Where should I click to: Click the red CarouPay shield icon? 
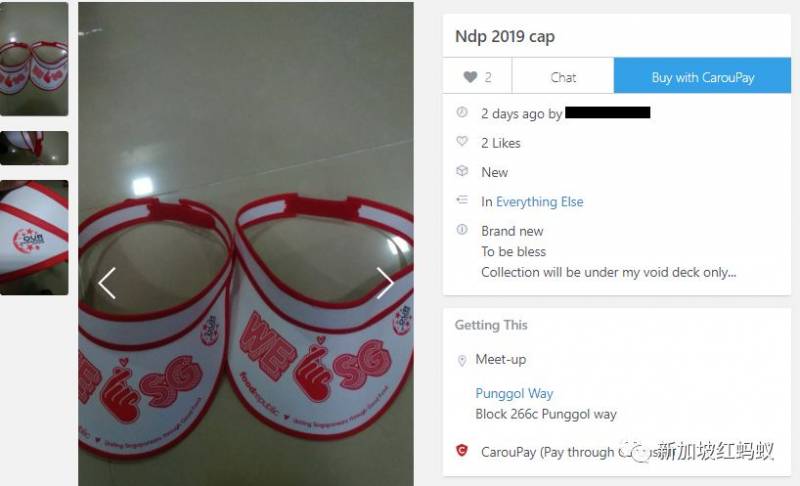462,450
